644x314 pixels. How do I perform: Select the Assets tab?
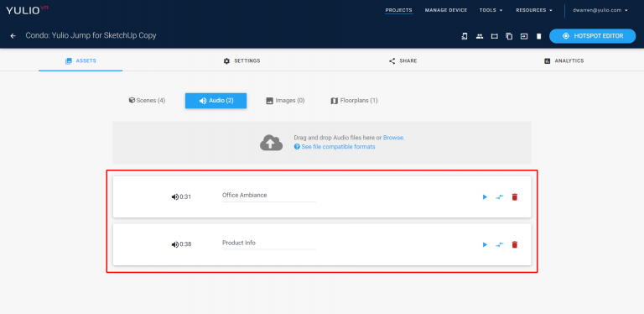80,60
